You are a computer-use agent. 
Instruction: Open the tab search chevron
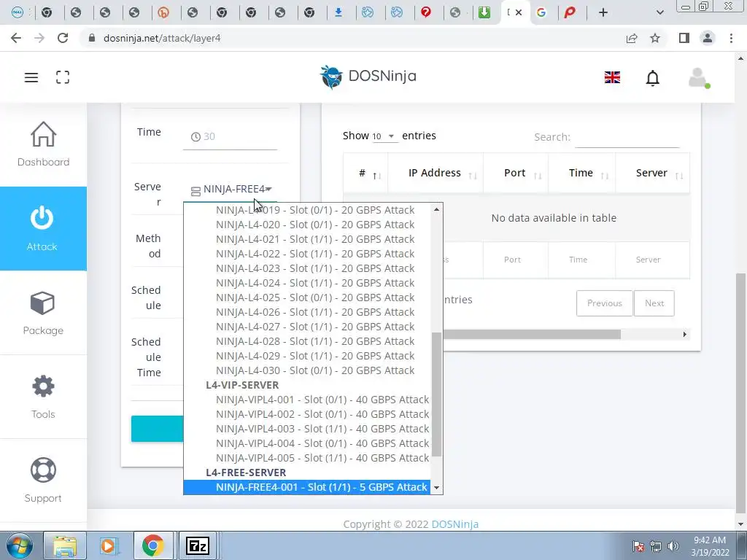point(659,12)
